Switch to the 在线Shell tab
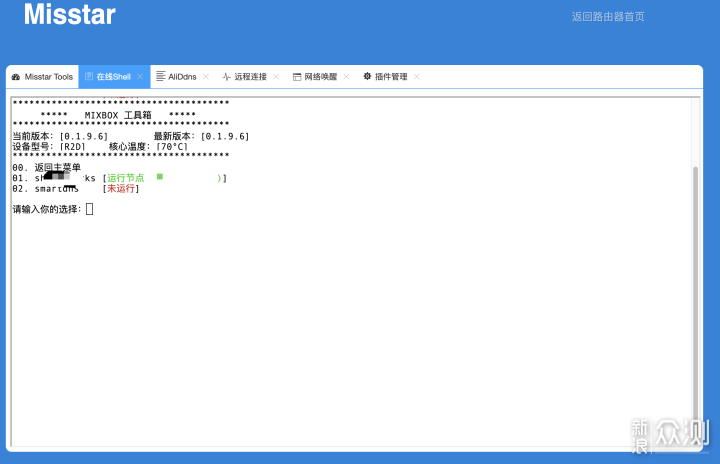720x464 pixels. (114, 77)
